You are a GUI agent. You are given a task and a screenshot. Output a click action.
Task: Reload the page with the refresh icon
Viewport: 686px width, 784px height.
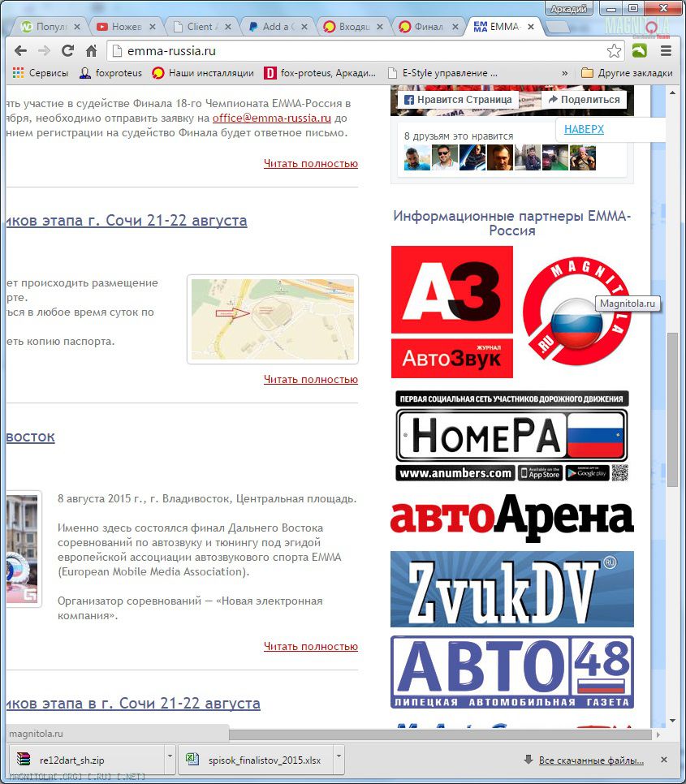point(68,50)
